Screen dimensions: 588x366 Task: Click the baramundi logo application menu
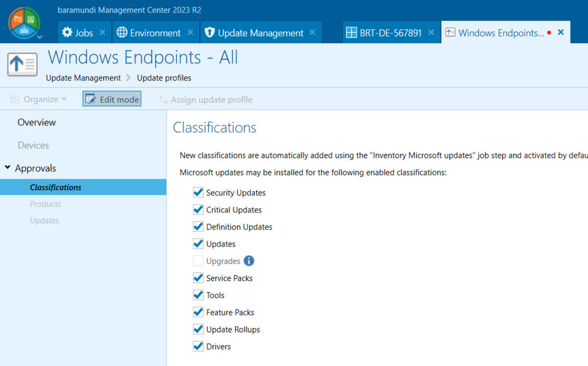pos(24,23)
